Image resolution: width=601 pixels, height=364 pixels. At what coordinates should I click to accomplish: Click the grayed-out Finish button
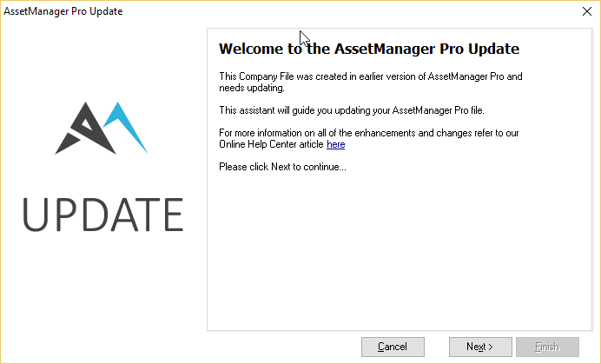tap(547, 347)
